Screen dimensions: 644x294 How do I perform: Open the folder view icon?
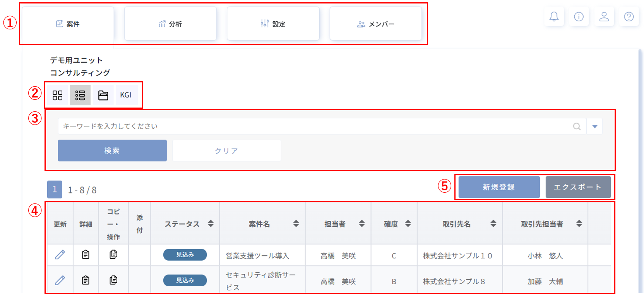pos(103,95)
